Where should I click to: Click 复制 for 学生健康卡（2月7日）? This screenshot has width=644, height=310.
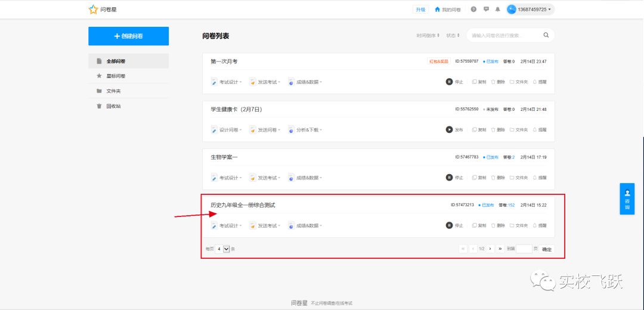[479, 130]
